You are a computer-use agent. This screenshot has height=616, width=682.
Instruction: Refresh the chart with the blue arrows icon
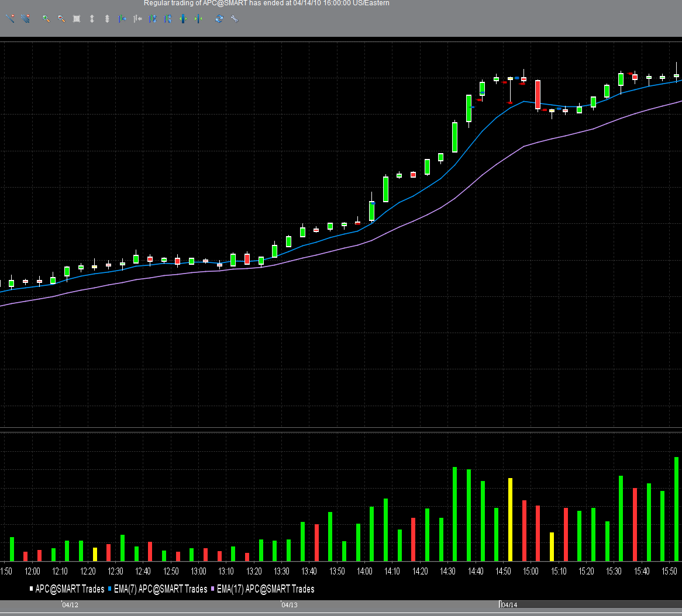point(219,19)
